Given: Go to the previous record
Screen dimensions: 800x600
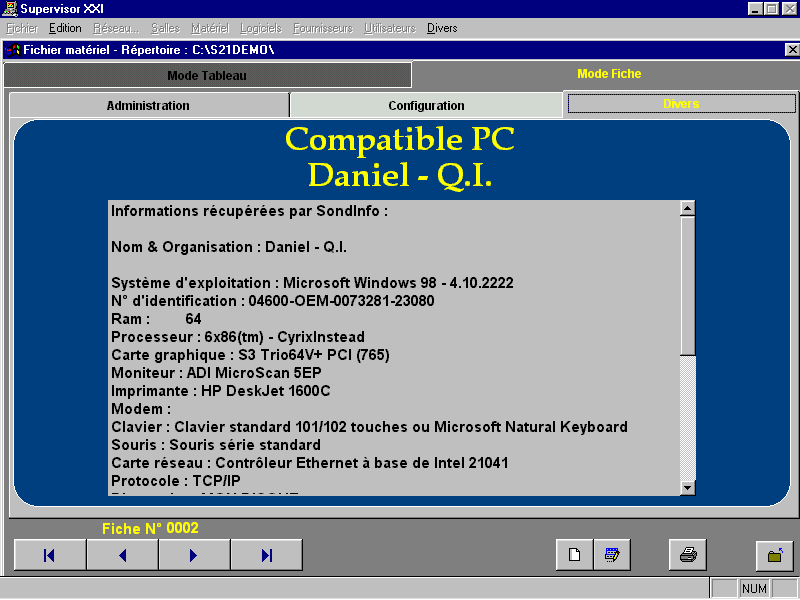Looking at the screenshot, I should coord(122,555).
